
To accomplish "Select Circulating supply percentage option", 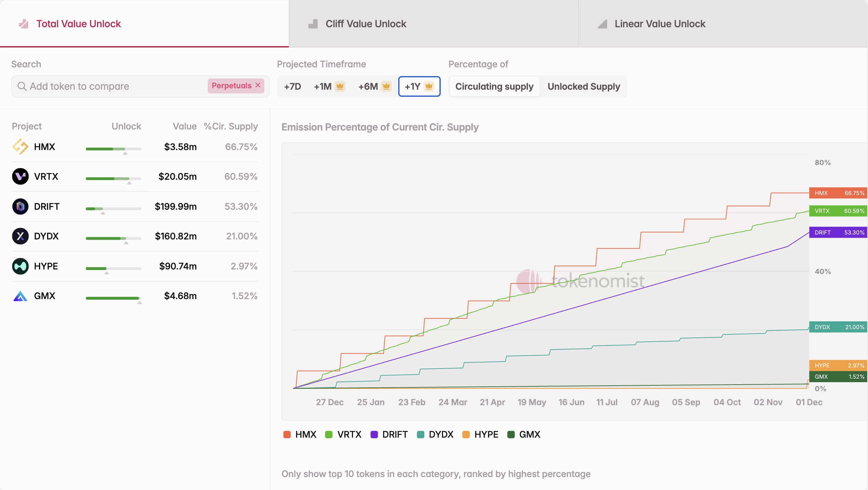I will click(x=494, y=87).
